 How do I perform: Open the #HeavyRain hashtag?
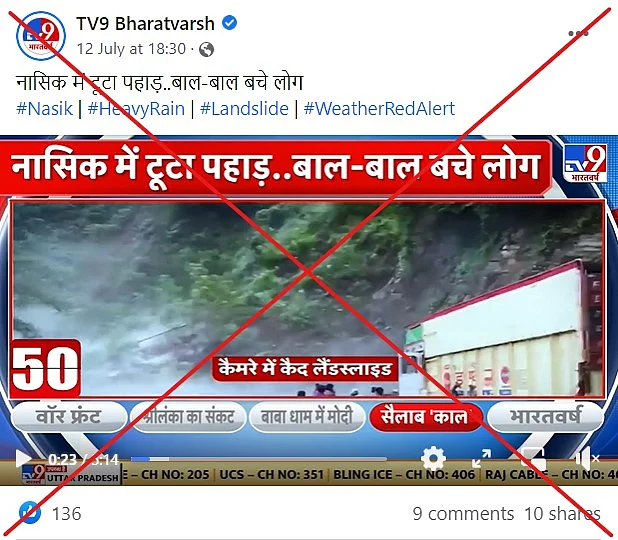pos(136,108)
